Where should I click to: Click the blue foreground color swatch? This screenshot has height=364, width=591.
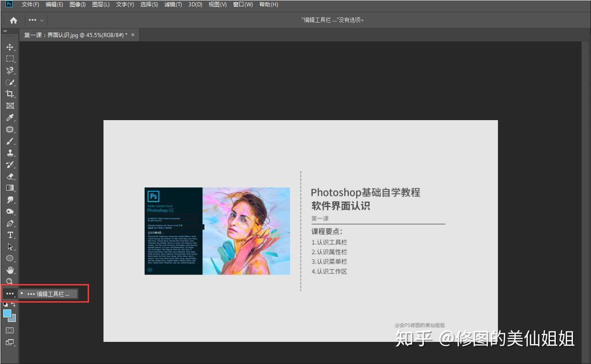click(x=7, y=313)
